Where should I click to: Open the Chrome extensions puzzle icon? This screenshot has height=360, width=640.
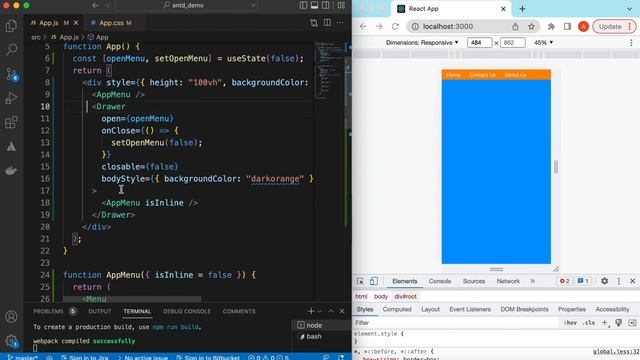tap(551, 27)
